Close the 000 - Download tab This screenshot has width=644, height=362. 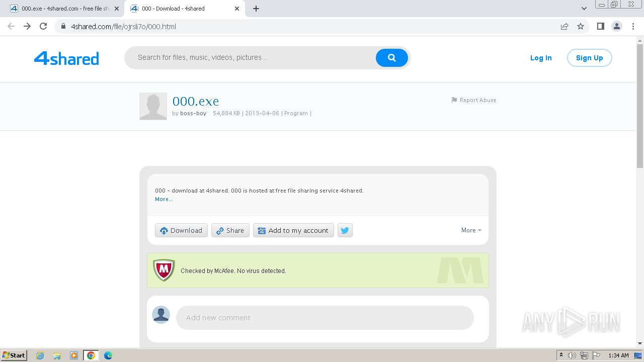(x=237, y=9)
